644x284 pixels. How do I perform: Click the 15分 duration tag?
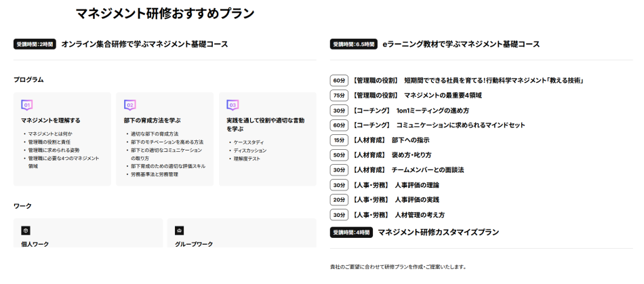coord(339,140)
